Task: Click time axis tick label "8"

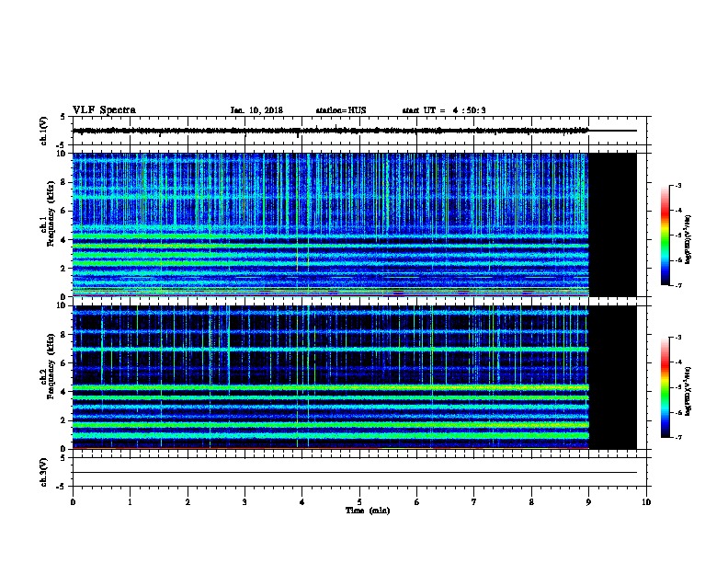Action: tap(531, 502)
